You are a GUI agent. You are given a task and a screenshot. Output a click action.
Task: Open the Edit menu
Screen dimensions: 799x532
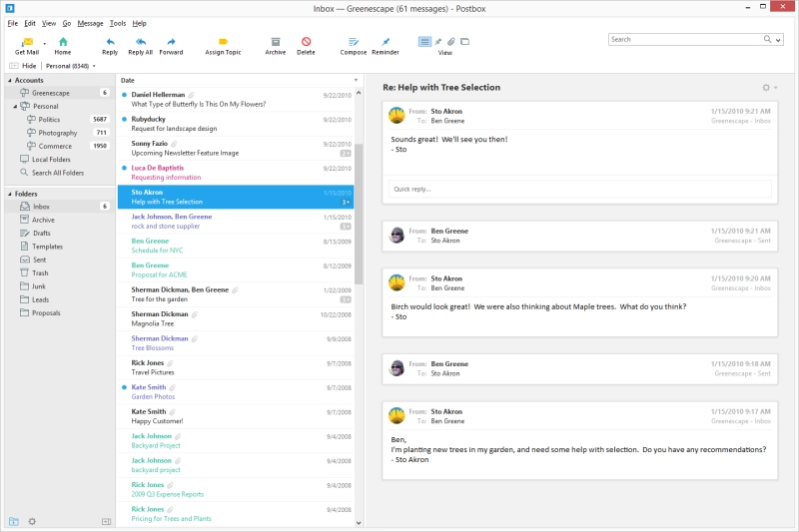coord(30,23)
